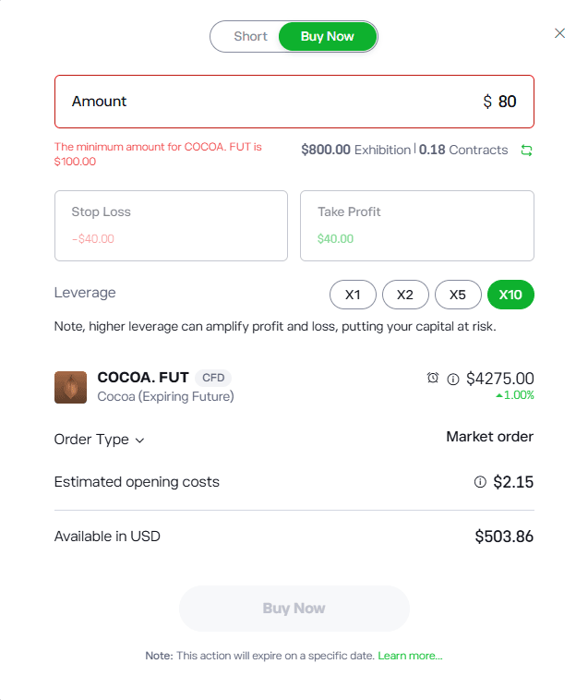Screen dimensions: 588x700
Task: Click the swap amount/contracts icon
Action: tap(526, 150)
